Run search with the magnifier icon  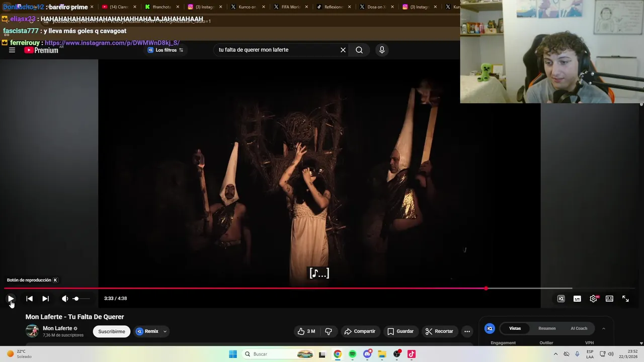[x=359, y=50]
